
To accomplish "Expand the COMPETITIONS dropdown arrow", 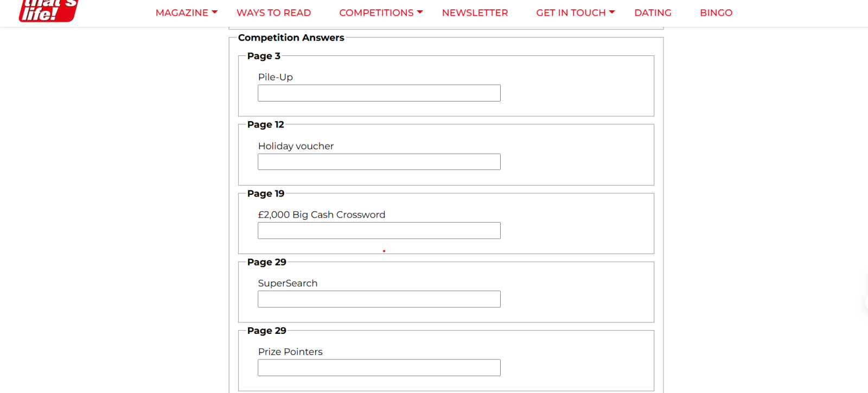I will (x=420, y=12).
